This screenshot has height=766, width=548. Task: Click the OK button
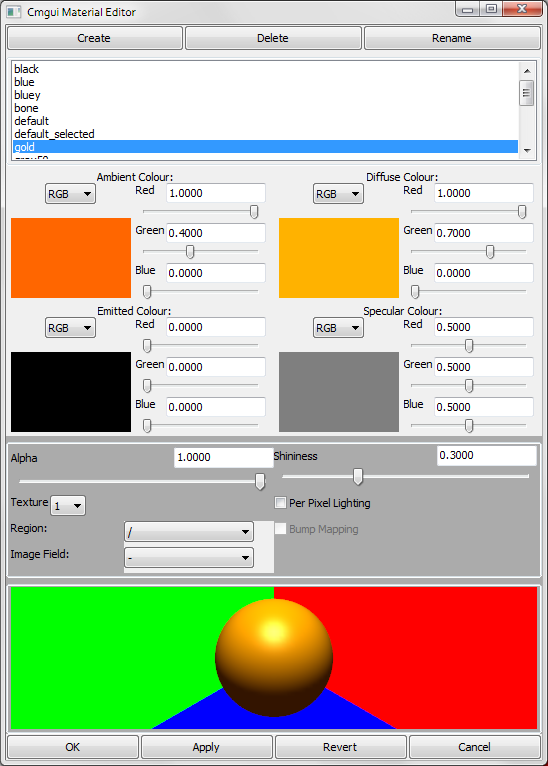click(x=73, y=747)
